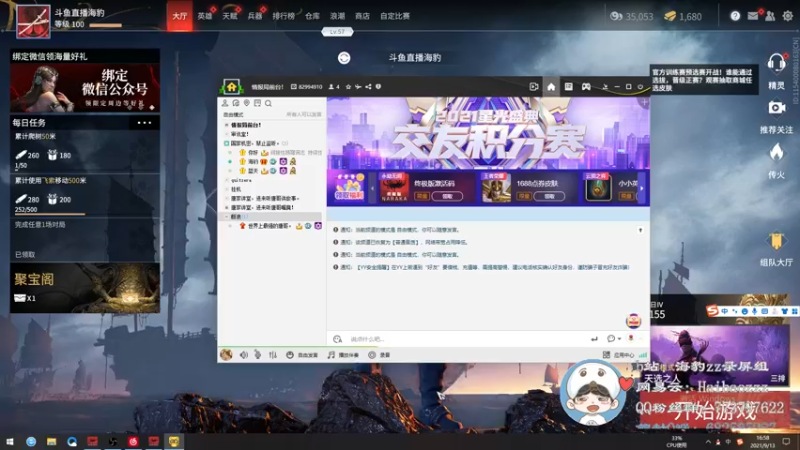Click the YY channel house logo
Screen dimensions: 800x450
232,87
